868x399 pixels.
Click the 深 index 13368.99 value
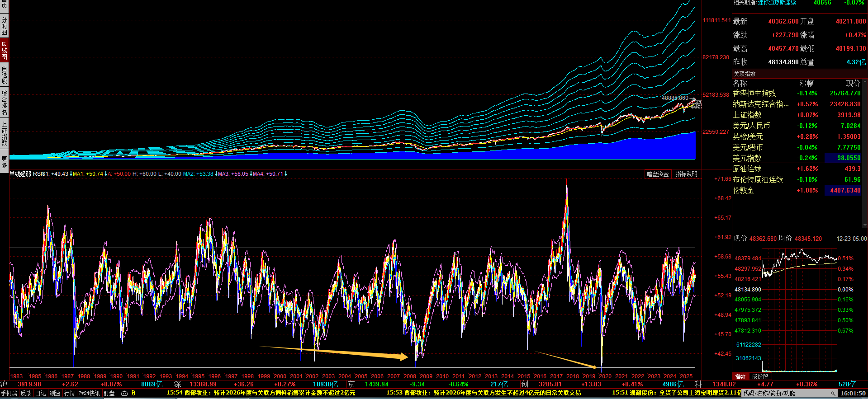(203, 384)
